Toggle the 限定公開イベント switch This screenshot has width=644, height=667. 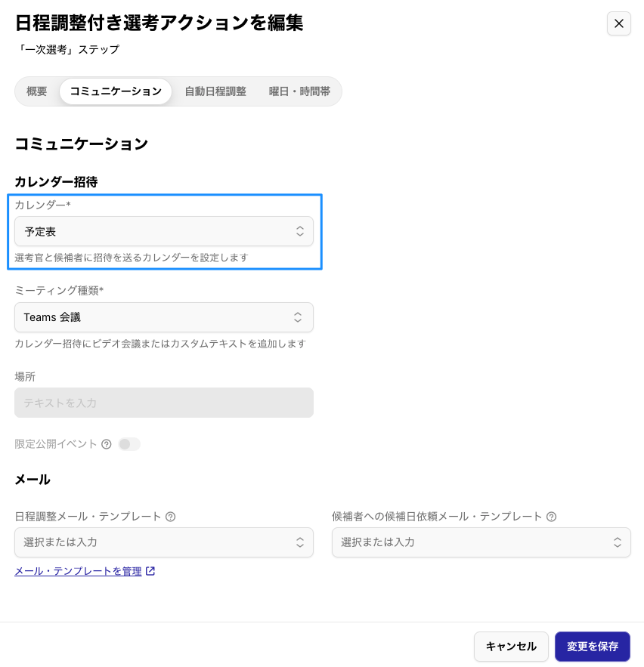click(129, 444)
